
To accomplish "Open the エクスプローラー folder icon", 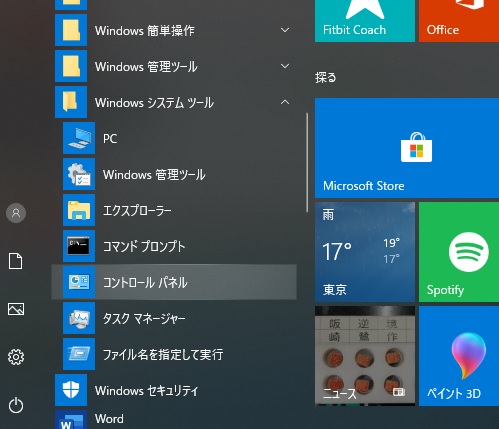I will pyautogui.click(x=79, y=210).
